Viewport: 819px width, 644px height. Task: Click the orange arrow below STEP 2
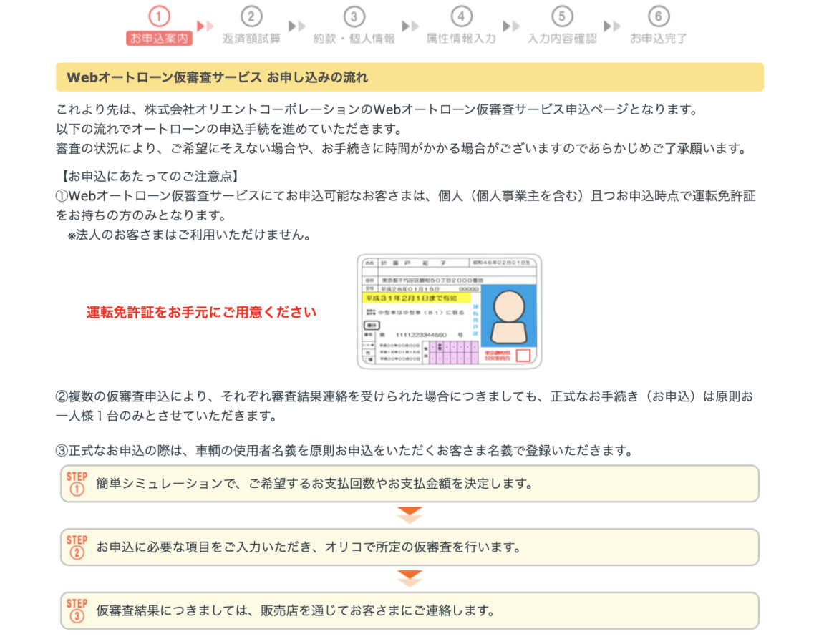click(x=409, y=578)
